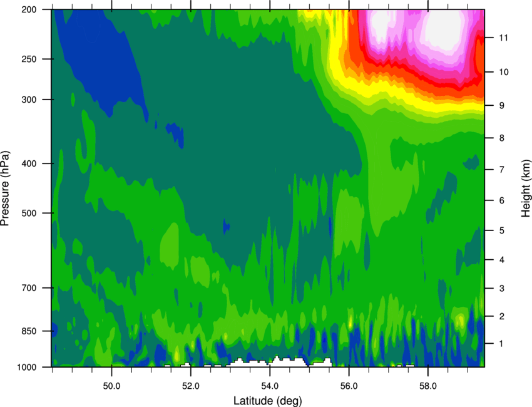Click the 9 km height tick label
Viewport: 532px width, 407px height.
[501, 106]
